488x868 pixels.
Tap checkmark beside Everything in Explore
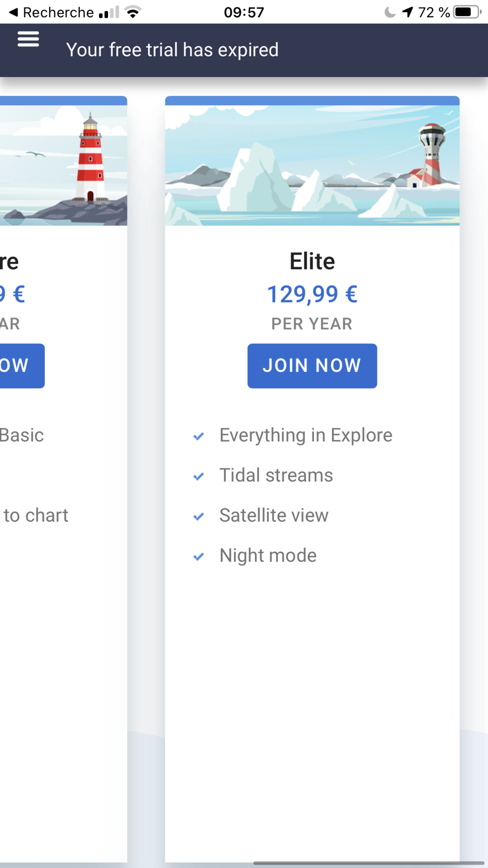point(199,436)
